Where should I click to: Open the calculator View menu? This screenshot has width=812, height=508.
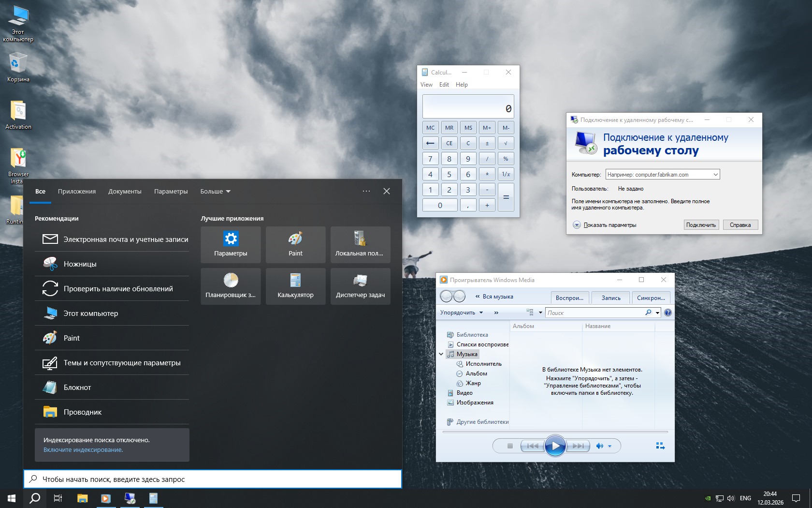426,85
